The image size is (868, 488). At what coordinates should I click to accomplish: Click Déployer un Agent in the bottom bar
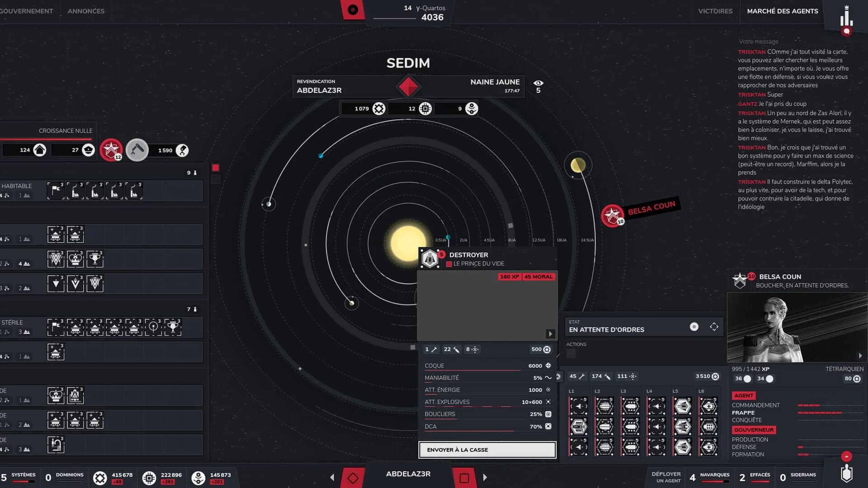click(x=666, y=477)
